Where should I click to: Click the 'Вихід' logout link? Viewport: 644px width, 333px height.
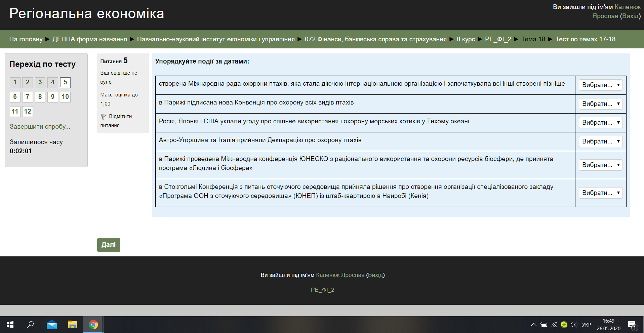630,16
